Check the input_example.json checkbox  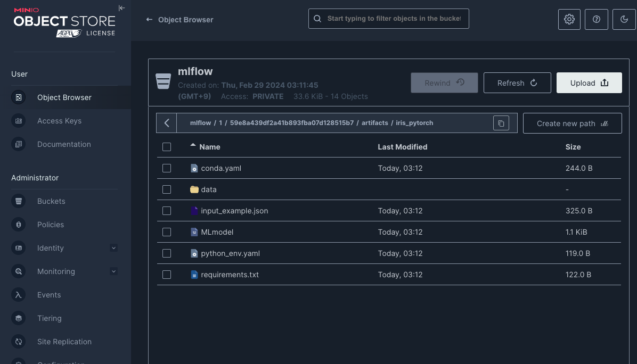point(167,211)
